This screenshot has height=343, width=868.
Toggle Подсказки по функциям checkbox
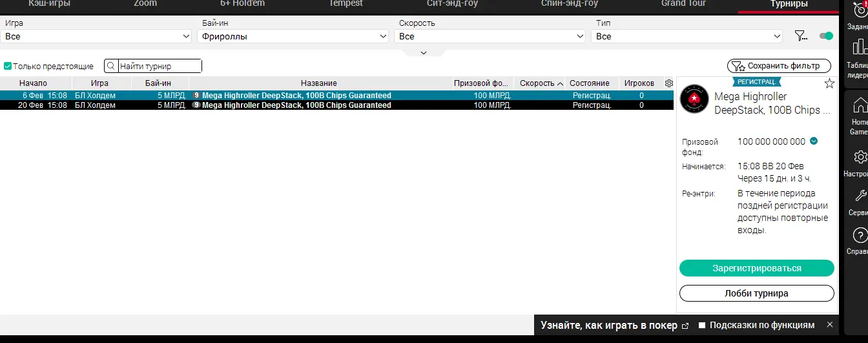(703, 325)
